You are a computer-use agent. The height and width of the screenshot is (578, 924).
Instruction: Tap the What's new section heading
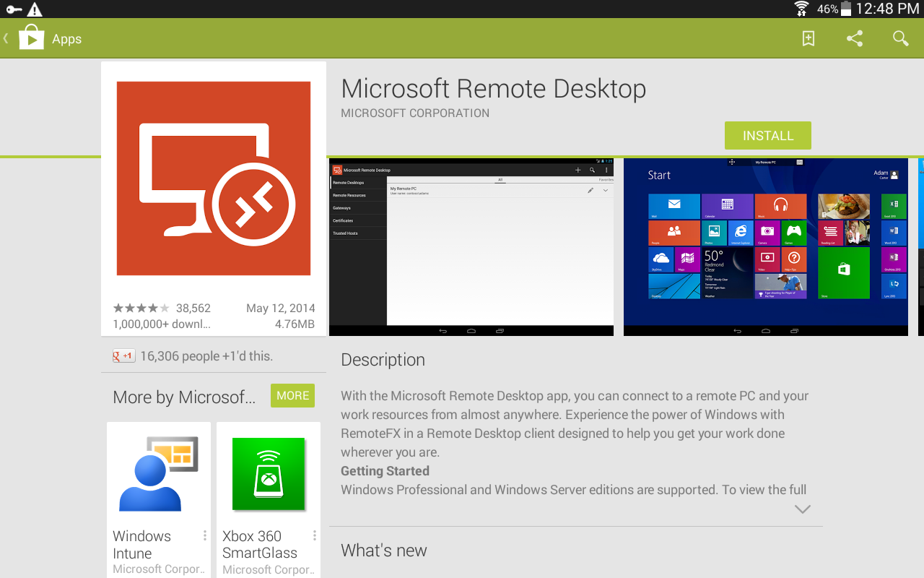coord(384,551)
